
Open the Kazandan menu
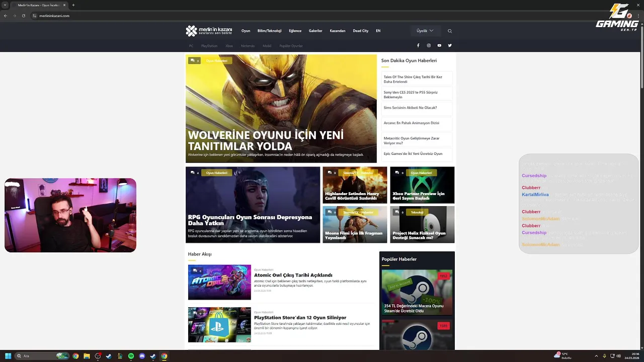click(x=338, y=31)
